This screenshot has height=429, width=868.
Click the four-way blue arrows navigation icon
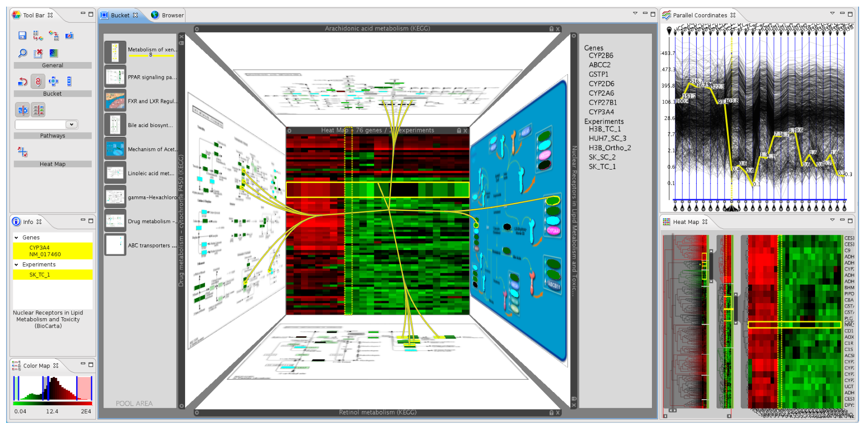[x=53, y=81]
